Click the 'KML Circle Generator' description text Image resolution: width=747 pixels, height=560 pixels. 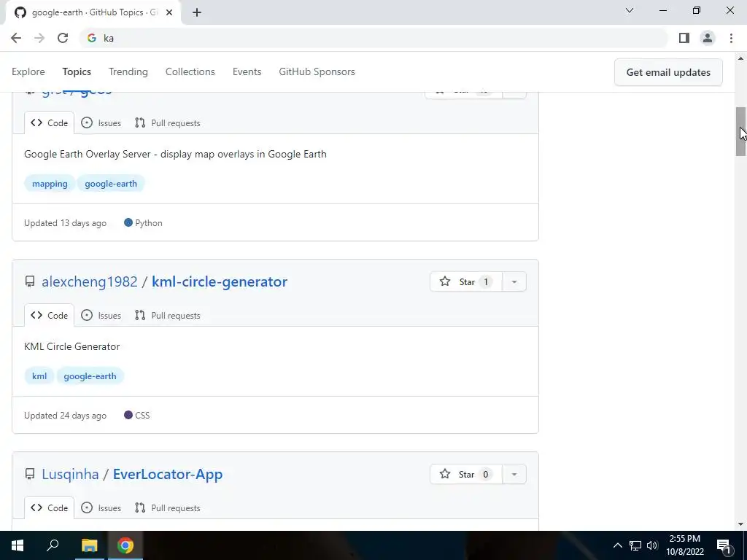(72, 346)
